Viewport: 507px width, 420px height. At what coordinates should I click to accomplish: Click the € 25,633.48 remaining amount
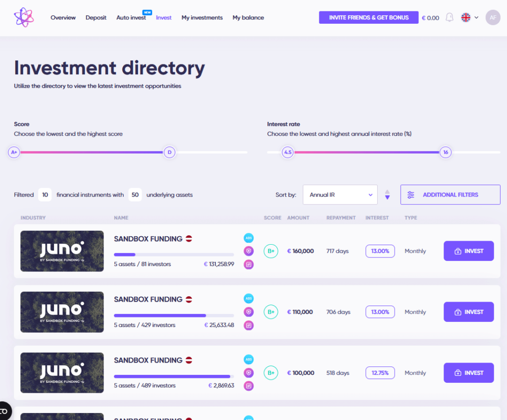pos(219,325)
